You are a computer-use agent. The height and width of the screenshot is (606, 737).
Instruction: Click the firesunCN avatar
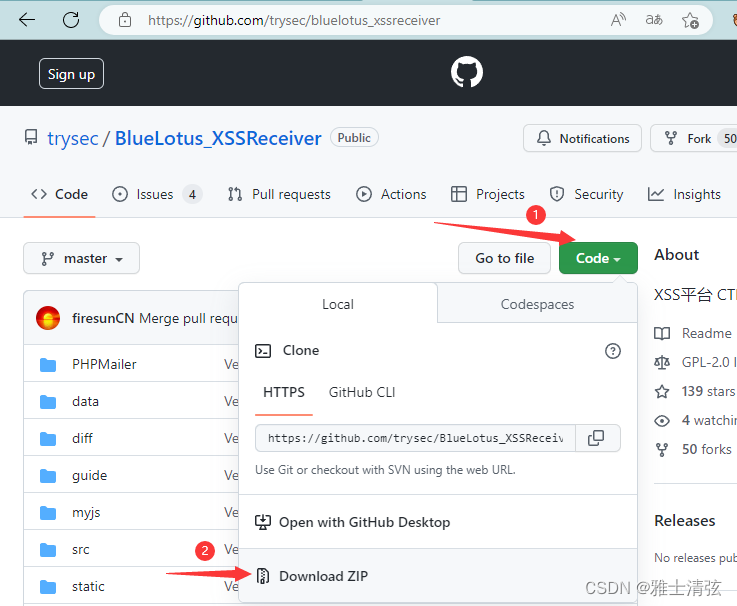48,318
